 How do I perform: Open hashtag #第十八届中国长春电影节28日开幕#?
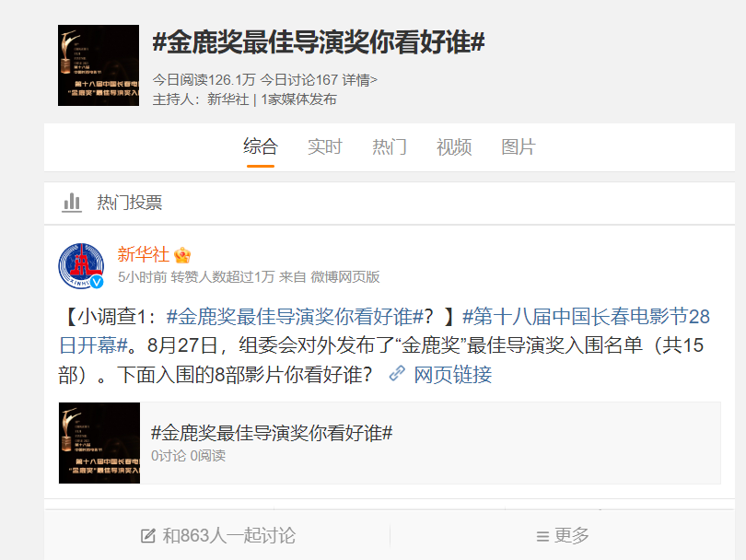(x=385, y=331)
